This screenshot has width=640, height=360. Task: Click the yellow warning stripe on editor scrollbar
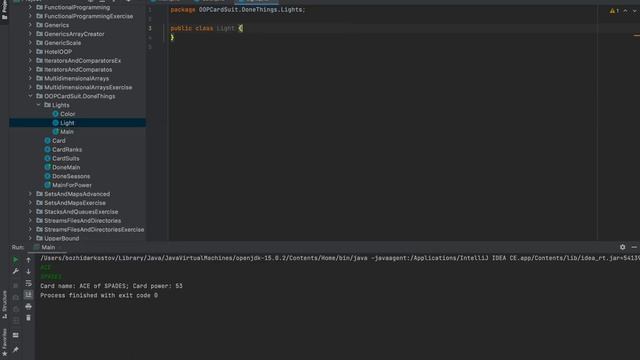pyautogui.click(x=637, y=35)
